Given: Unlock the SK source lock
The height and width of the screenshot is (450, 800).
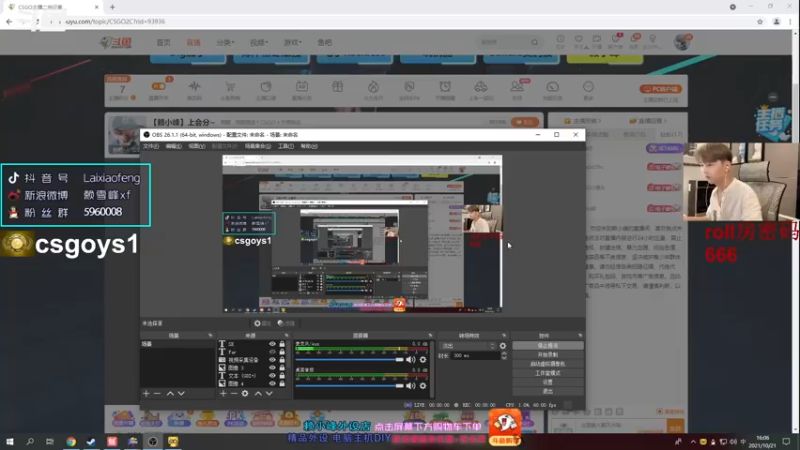Looking at the screenshot, I should pos(282,344).
